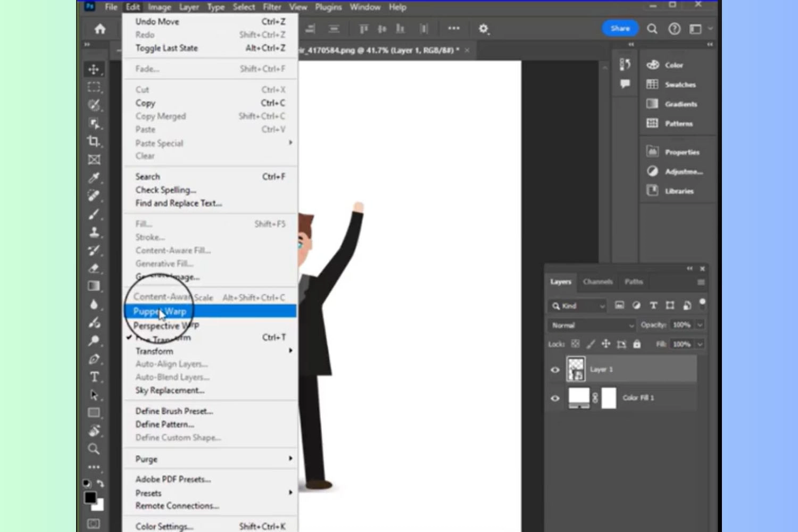This screenshot has height=532, width=798.
Task: Open the Gradients panel
Action: pyautogui.click(x=673, y=104)
